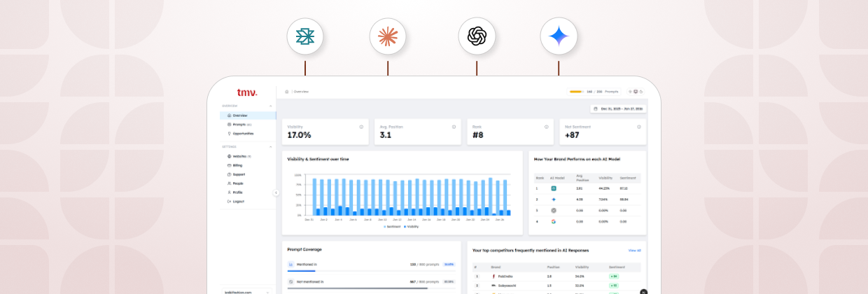
Task: Click the Perplexity logo circle
Action: coord(305,36)
